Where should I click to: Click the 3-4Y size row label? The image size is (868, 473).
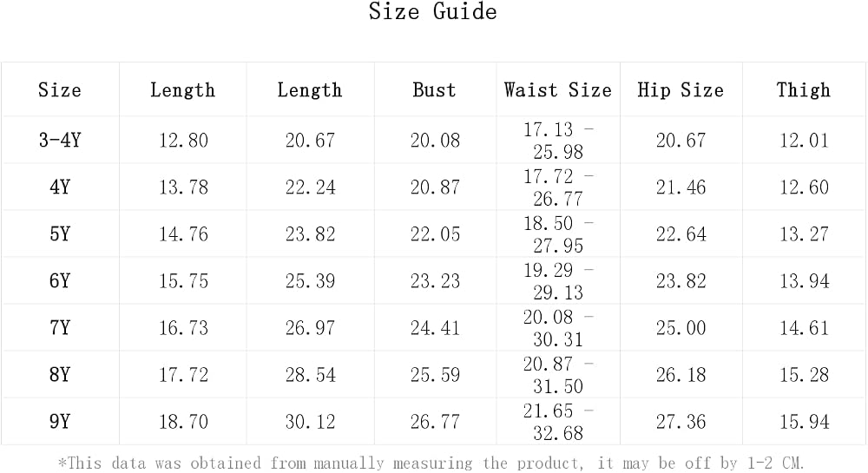[60, 140]
